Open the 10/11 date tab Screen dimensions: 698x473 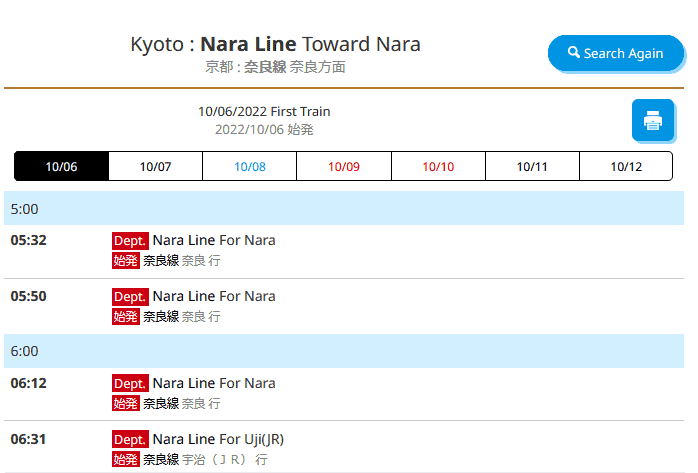532,166
